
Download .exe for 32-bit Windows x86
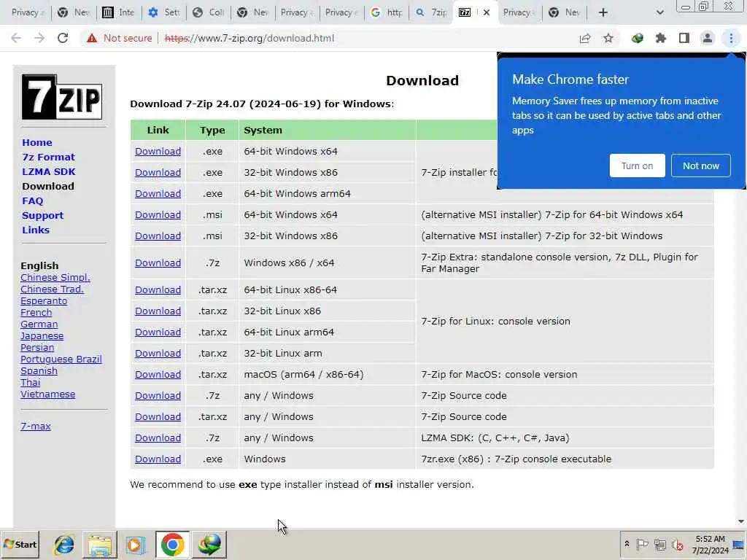(158, 172)
